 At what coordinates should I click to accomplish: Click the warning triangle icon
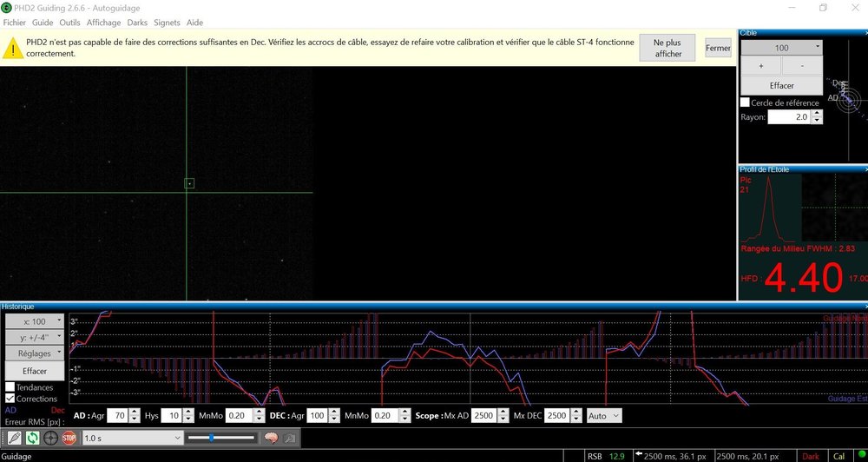tap(13, 48)
